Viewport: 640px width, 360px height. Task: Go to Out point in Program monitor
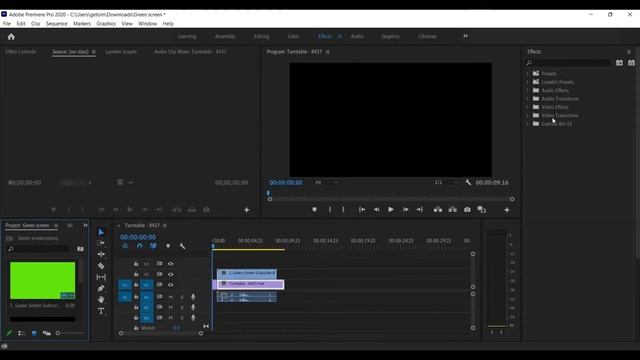click(x=420, y=209)
